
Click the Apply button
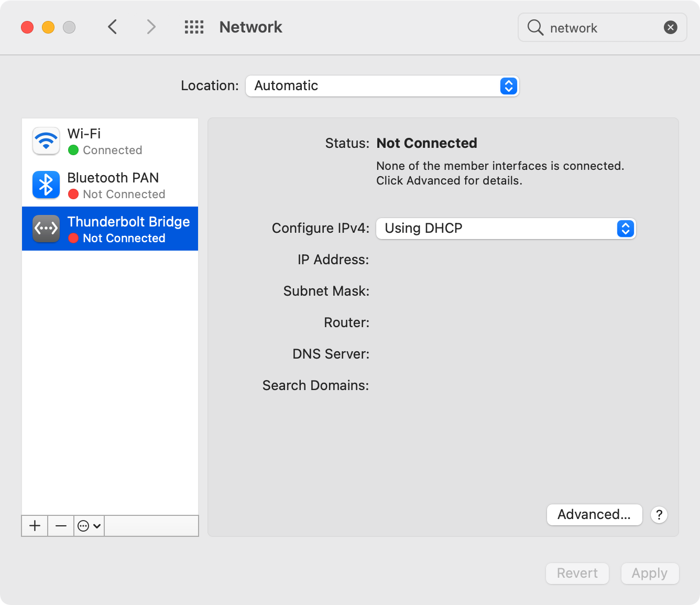[x=650, y=573]
